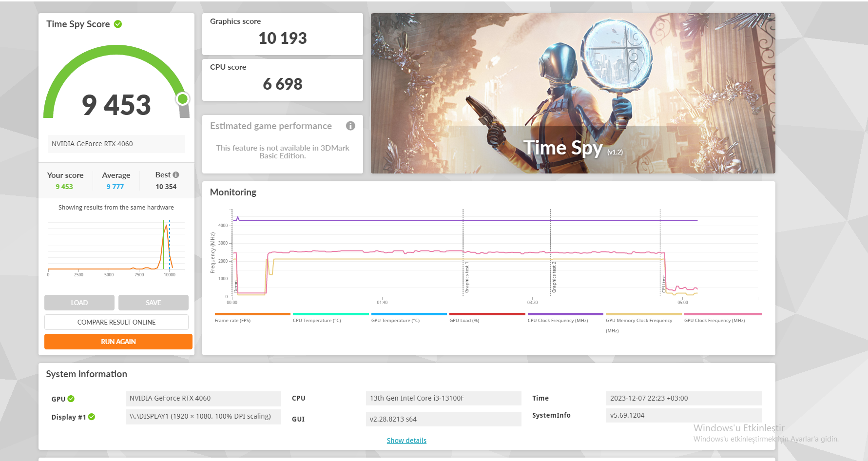Click the info icon next to Best
This screenshot has width=868, height=461.
[176, 174]
